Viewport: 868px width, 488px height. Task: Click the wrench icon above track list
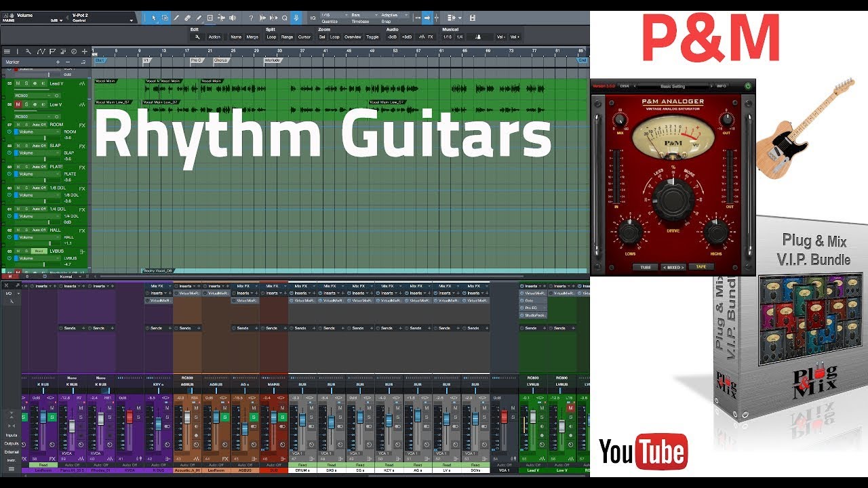(28, 52)
